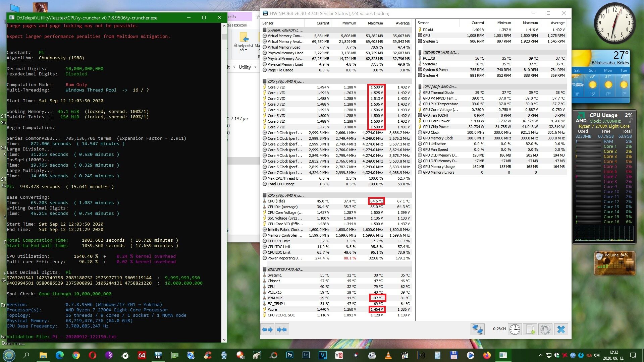The width and height of the screenshot is (644, 362).
Task: Select Vcore sensor row
Action: (336, 309)
